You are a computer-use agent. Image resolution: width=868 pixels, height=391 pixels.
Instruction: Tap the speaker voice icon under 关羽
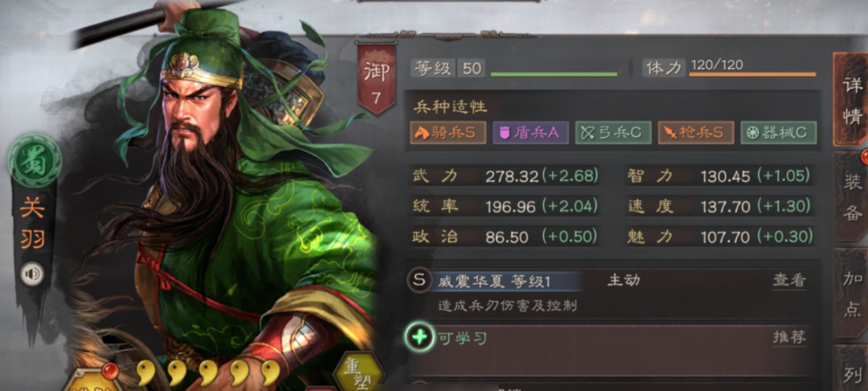pos(32,274)
